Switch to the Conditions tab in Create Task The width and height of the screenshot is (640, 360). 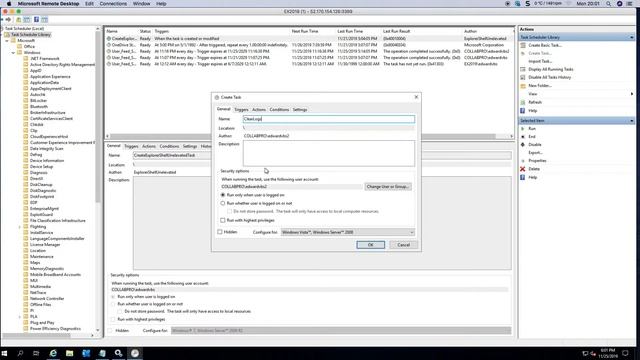click(x=279, y=110)
